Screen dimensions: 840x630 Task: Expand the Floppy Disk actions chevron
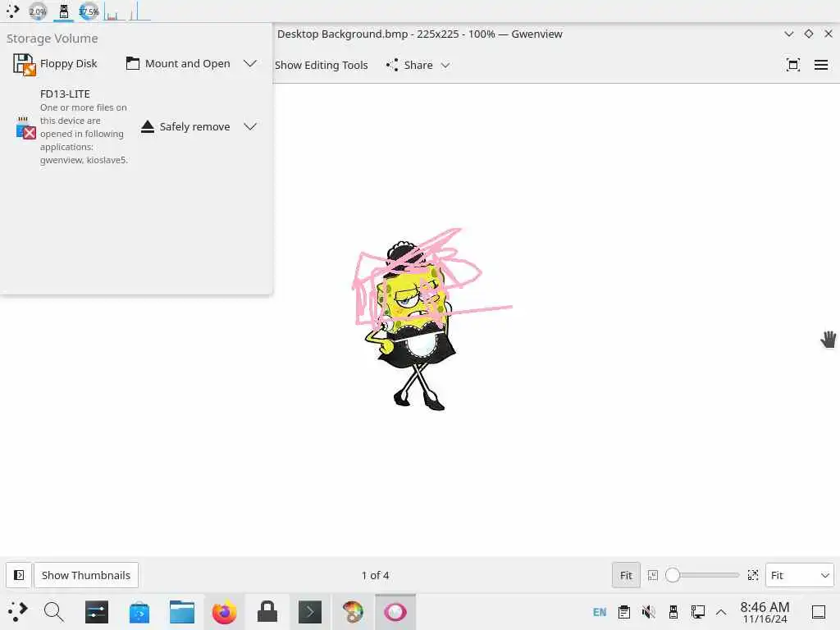249,63
